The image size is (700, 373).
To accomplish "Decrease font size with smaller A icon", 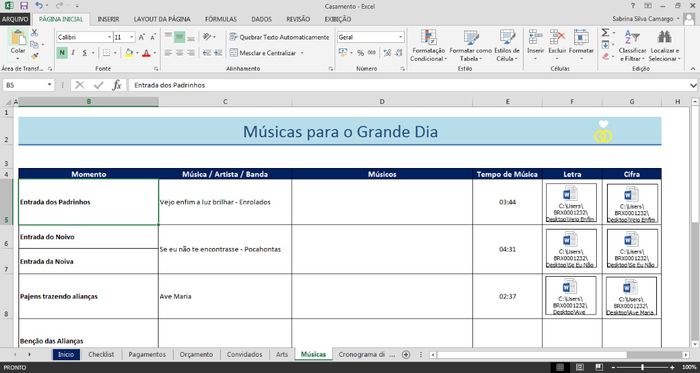I will (x=153, y=37).
